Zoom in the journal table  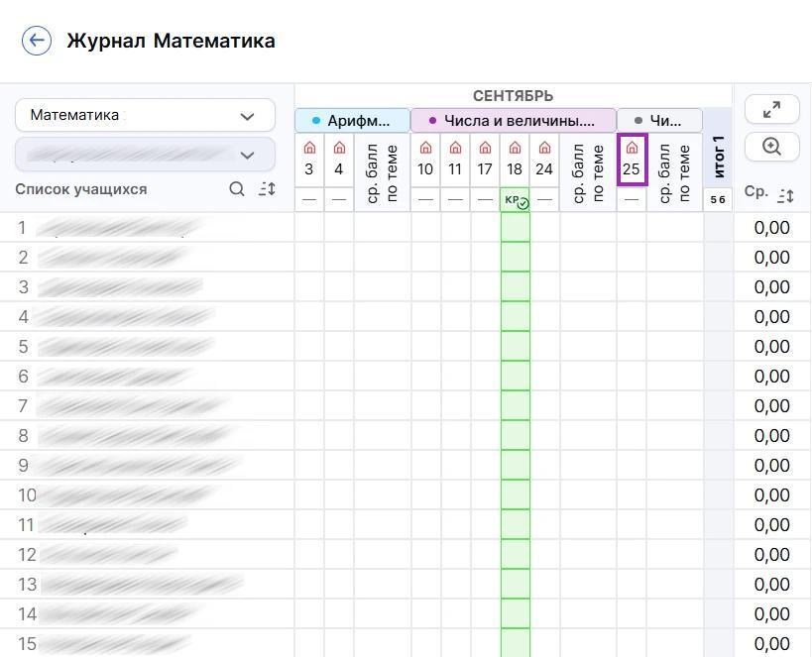(x=771, y=147)
